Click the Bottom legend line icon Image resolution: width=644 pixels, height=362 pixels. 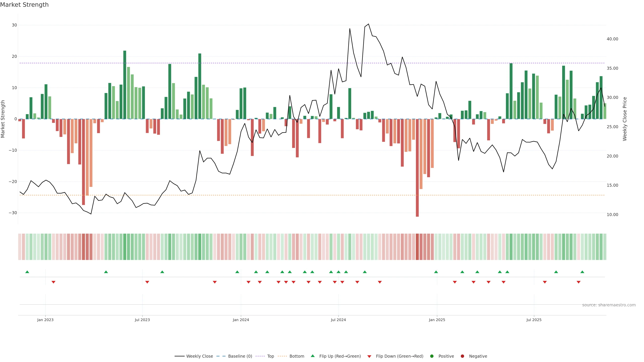point(282,356)
